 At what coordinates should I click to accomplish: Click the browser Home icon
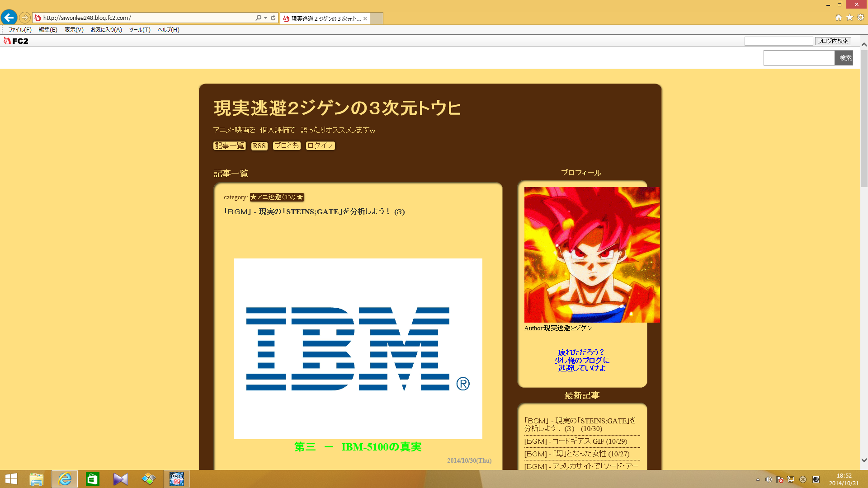839,17
